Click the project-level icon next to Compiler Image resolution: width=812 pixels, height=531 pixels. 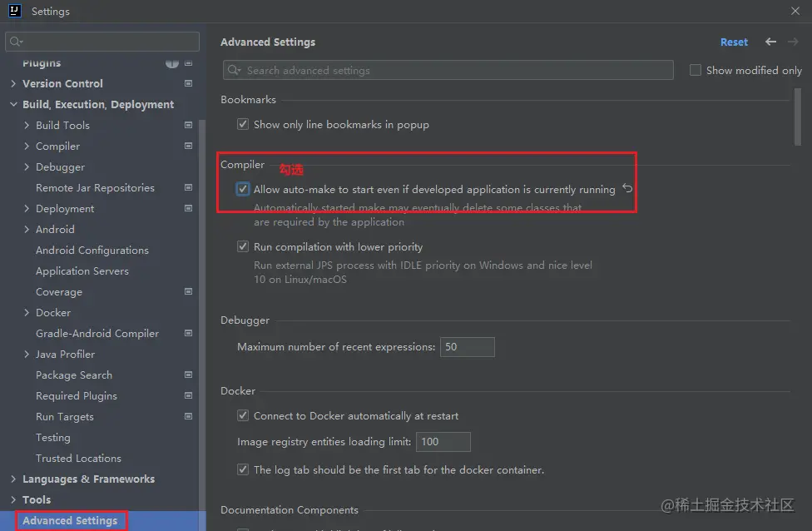pos(189,146)
